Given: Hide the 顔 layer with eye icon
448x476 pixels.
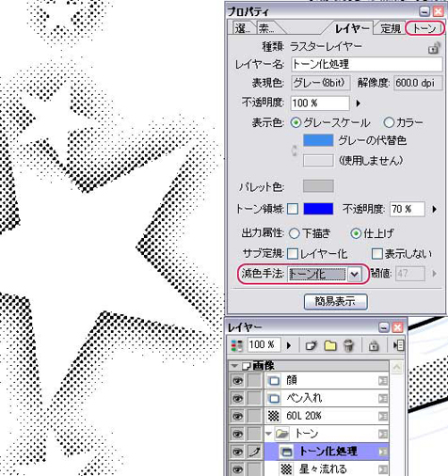Looking at the screenshot, I should point(237,381).
